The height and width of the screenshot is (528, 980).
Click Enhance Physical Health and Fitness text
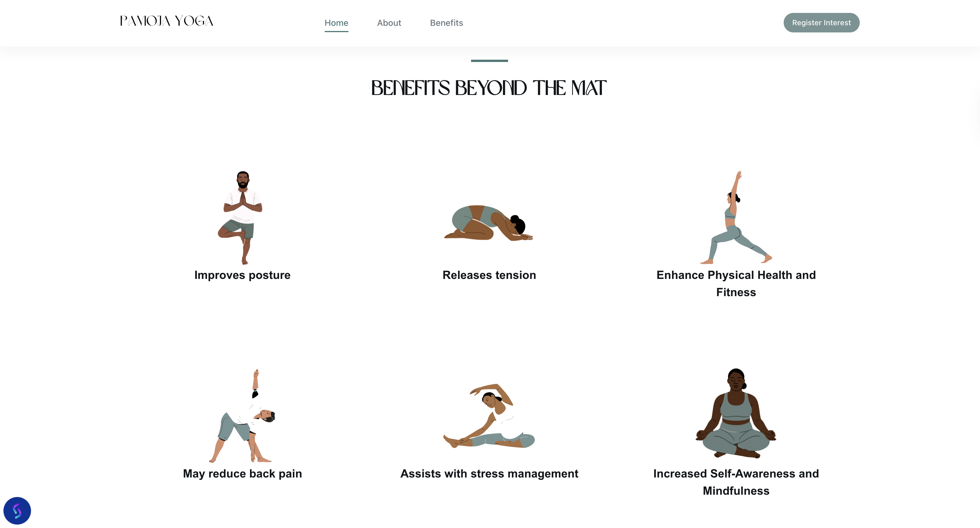[x=736, y=284]
